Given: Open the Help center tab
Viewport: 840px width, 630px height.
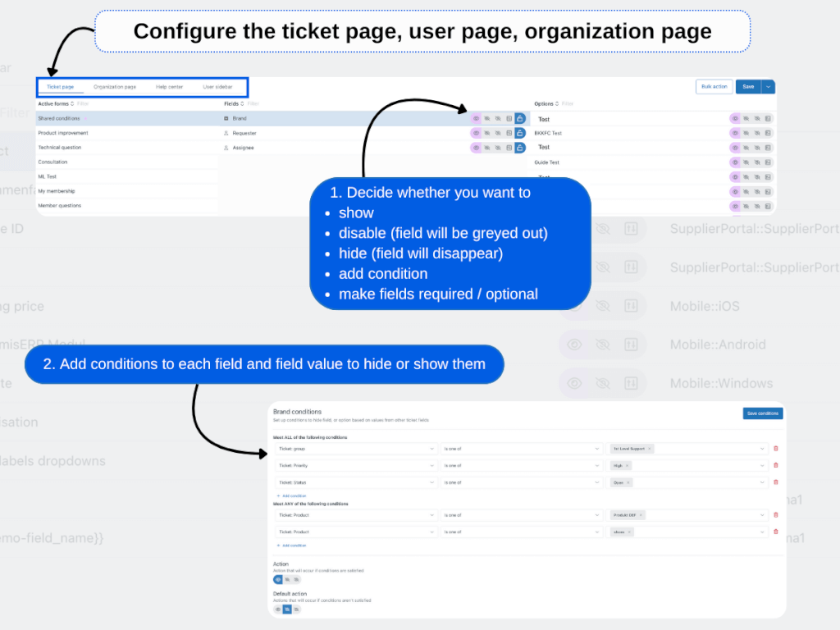Looking at the screenshot, I should click(171, 86).
